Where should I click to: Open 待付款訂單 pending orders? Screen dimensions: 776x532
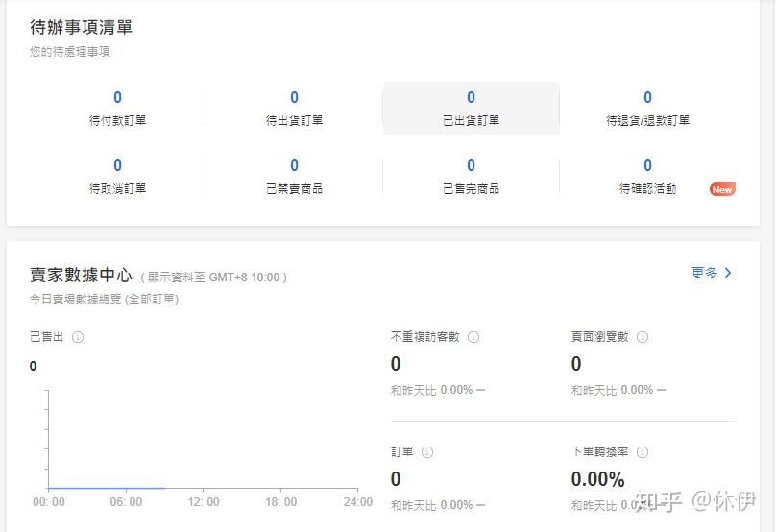[117, 108]
